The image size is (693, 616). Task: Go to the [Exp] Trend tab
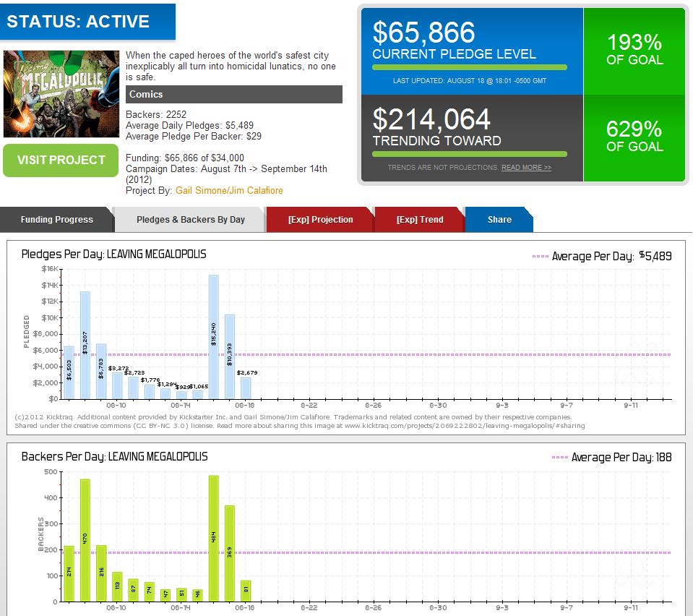pos(420,220)
